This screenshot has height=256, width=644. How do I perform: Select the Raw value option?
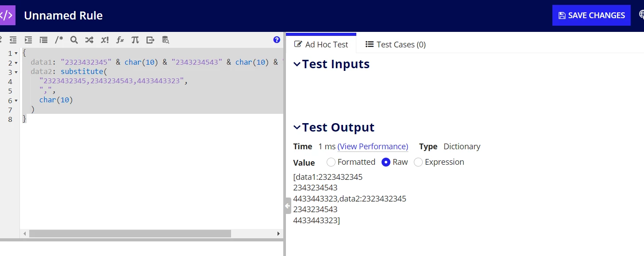[x=386, y=162]
